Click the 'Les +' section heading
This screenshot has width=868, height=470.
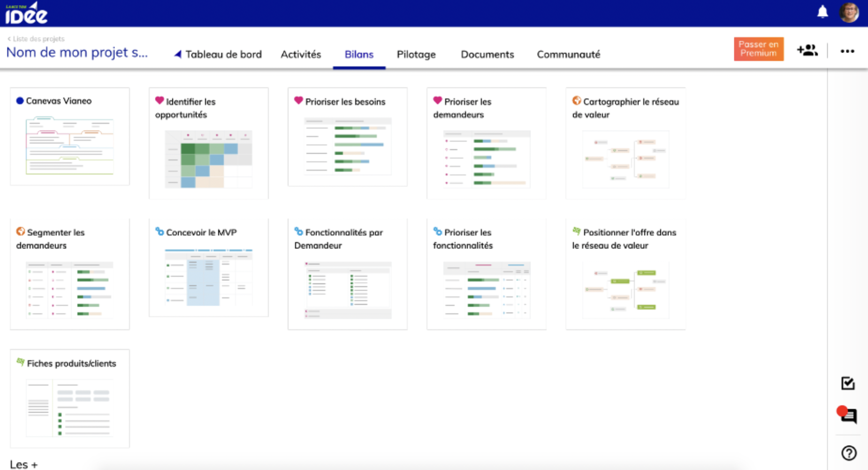[x=23, y=464]
